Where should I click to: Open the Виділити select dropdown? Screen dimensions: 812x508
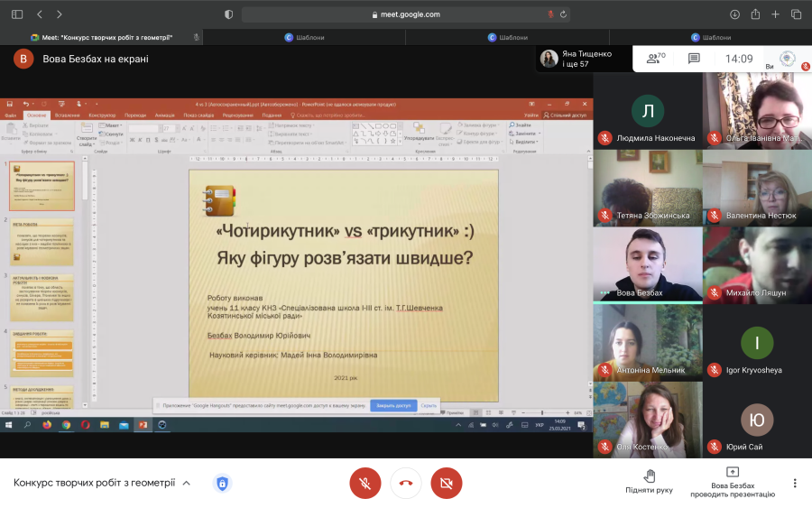pyautogui.click(x=523, y=142)
